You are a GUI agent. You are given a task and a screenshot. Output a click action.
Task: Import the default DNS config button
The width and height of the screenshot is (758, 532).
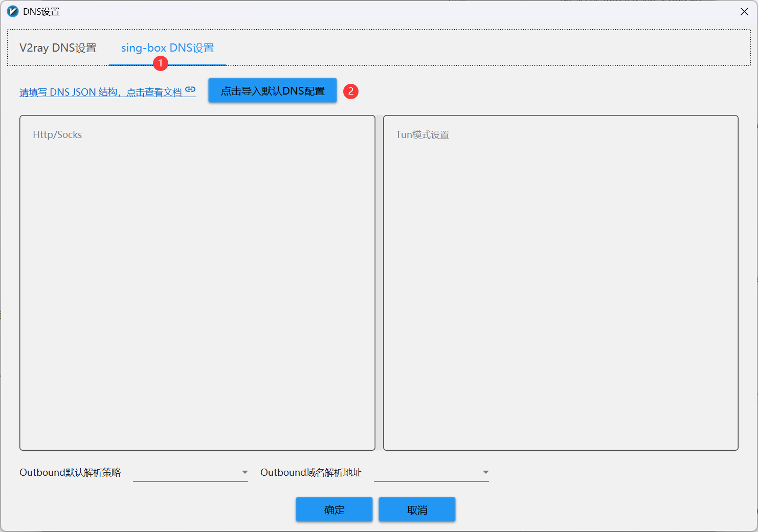pyautogui.click(x=273, y=90)
